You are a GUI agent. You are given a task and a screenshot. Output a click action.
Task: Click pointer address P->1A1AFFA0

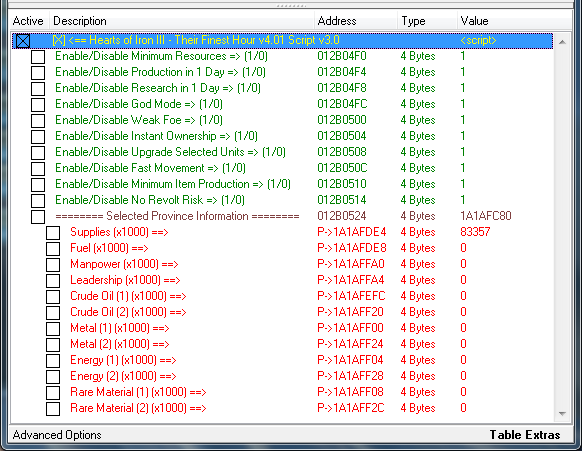351,264
